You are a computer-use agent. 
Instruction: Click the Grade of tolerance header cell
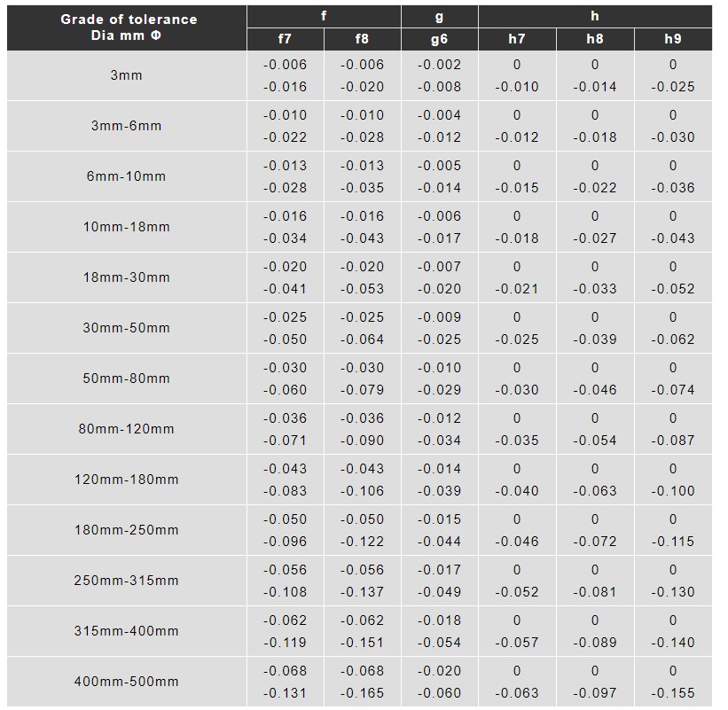pos(128,27)
